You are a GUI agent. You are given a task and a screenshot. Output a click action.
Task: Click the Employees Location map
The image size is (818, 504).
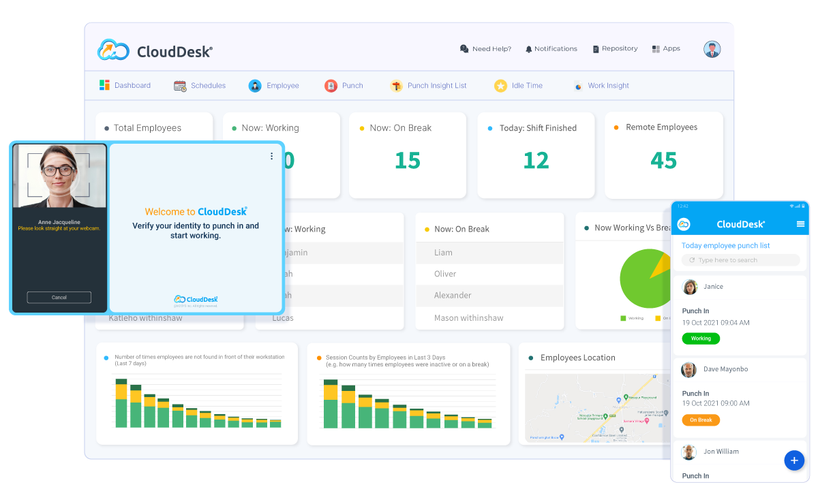[x=598, y=408]
